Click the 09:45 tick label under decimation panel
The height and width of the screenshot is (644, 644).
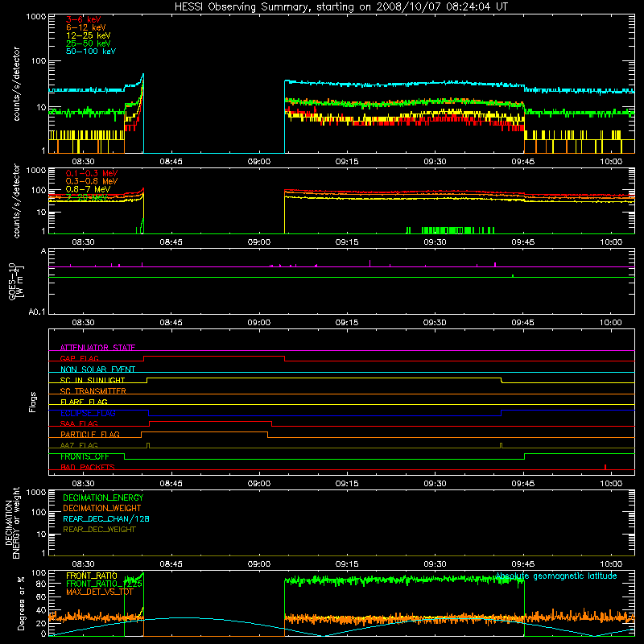[522, 564]
